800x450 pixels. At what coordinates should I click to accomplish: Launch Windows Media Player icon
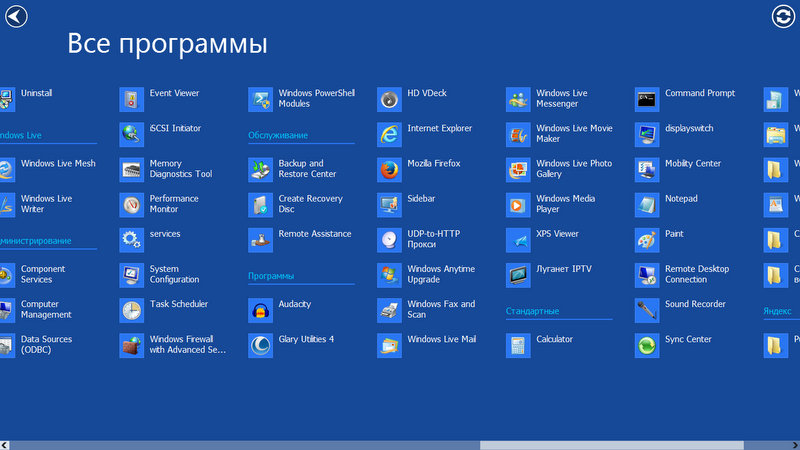[518, 205]
